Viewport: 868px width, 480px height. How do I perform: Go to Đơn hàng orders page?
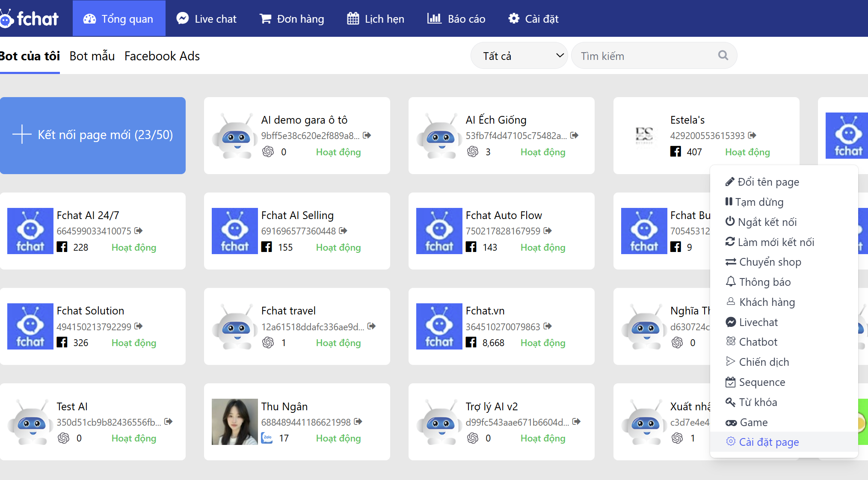pyautogui.click(x=292, y=19)
